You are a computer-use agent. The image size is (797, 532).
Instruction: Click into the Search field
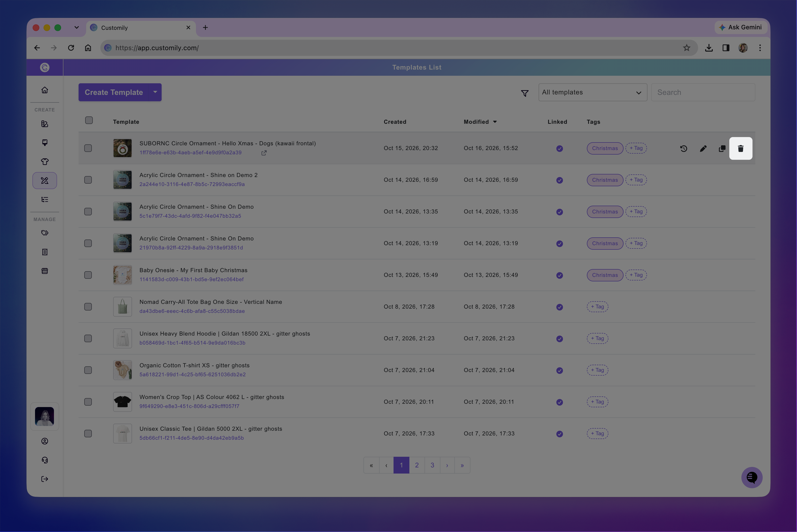(x=703, y=92)
